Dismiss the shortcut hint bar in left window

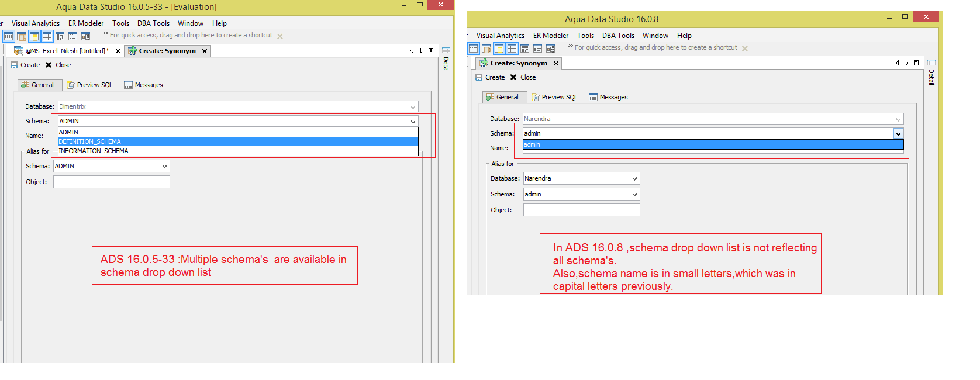pyautogui.click(x=280, y=36)
